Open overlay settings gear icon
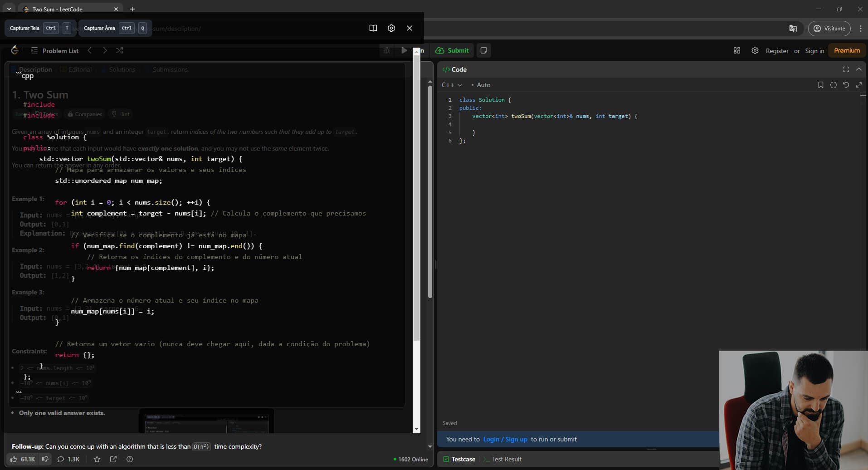Image resolution: width=868 pixels, height=470 pixels. coord(391,28)
